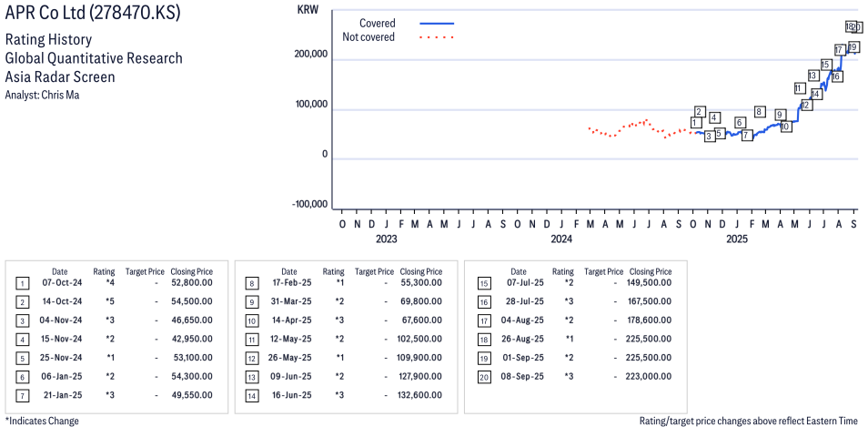The width and height of the screenshot is (868, 427).
Task: Select closing price 42,950.00
Action: coord(192,339)
